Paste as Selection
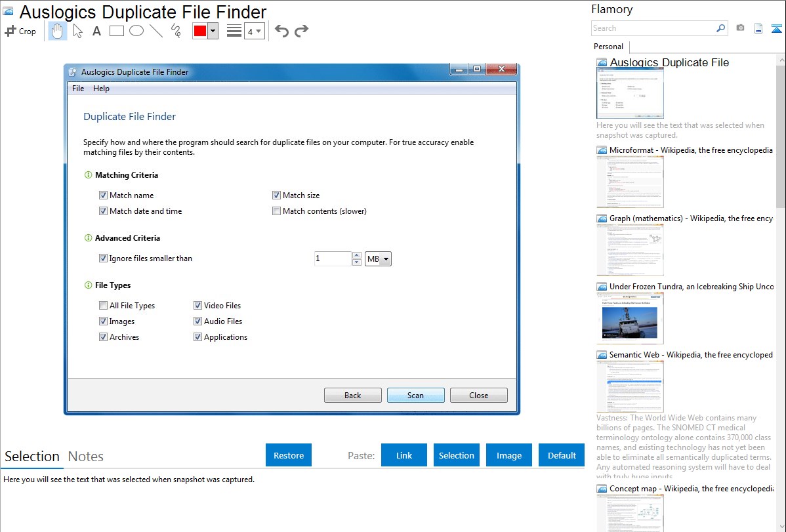786x532 pixels. coord(456,455)
